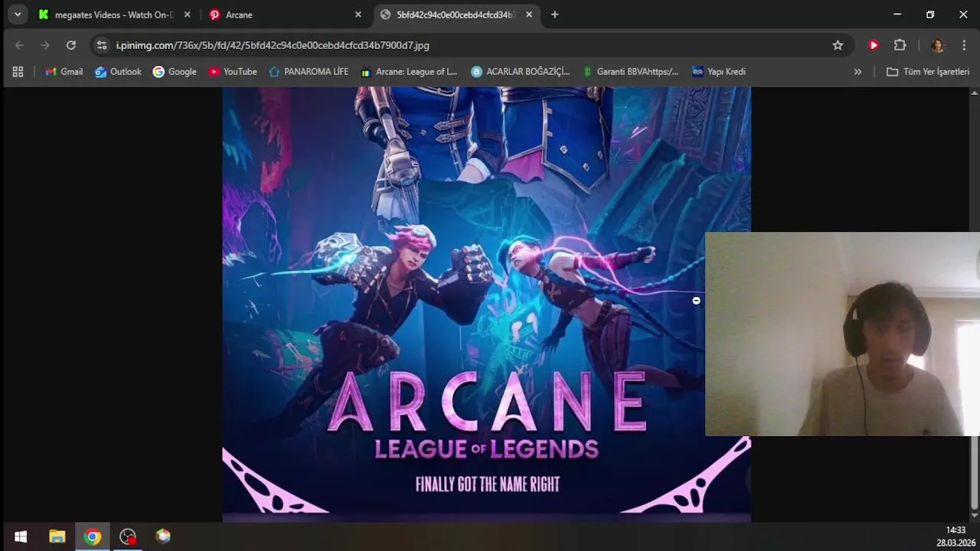
Task: Open the Chrome profile avatar
Action: point(938,45)
